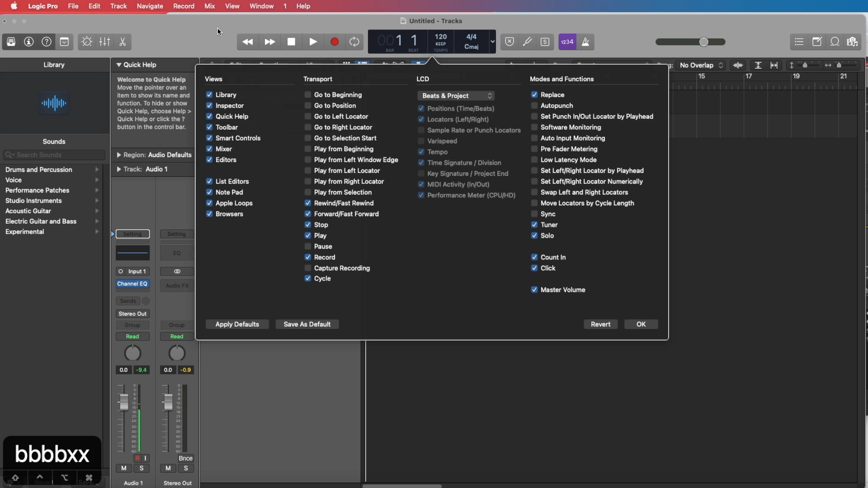Image resolution: width=868 pixels, height=488 pixels.
Task: Open the Browsers media icon
Action: tap(853, 42)
